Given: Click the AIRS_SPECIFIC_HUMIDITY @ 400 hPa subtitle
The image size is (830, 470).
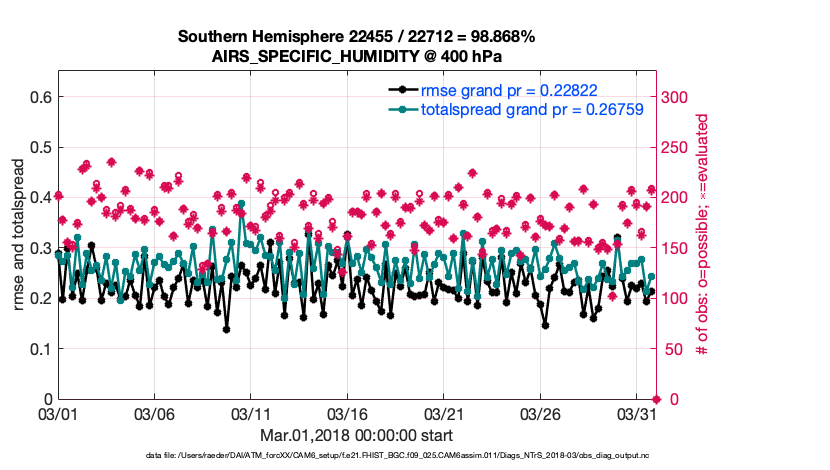Looking at the screenshot, I should (x=356, y=56).
